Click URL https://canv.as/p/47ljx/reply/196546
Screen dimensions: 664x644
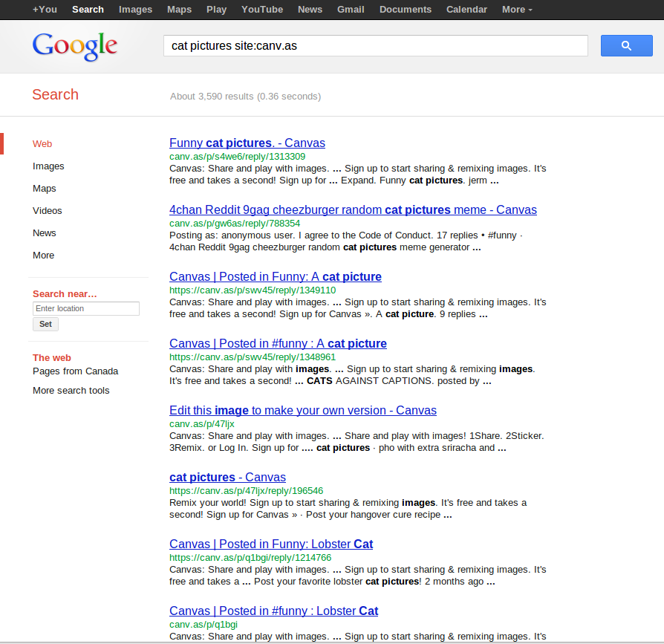click(x=246, y=491)
